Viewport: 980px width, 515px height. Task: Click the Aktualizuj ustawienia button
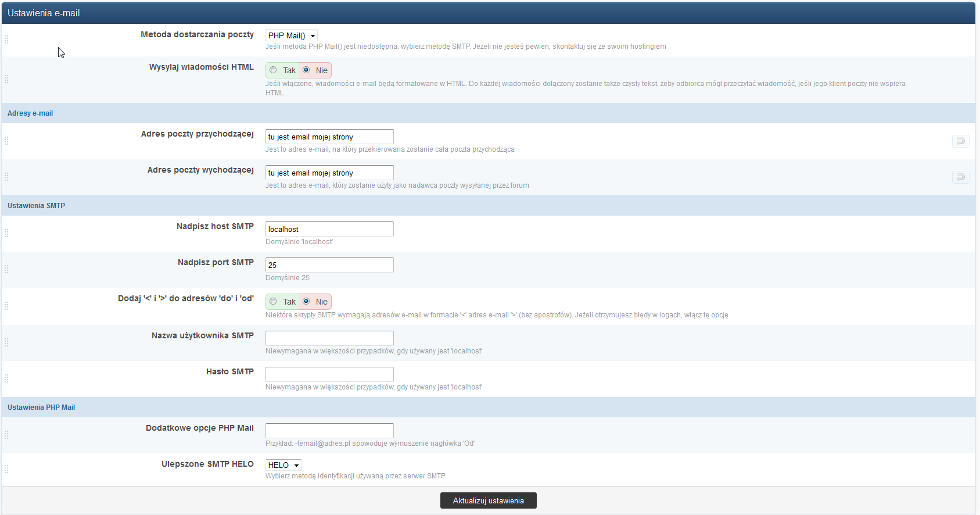point(488,500)
